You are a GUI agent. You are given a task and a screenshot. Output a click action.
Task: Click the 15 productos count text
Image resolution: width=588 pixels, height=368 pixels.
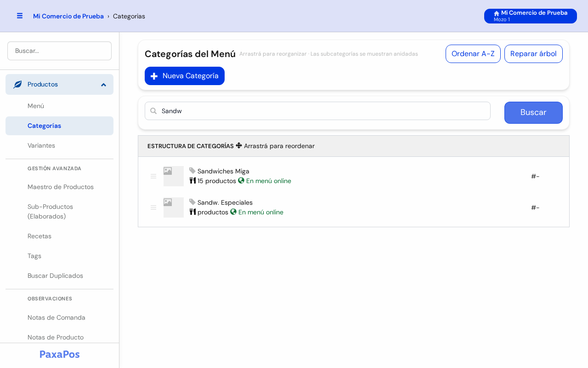coord(217,181)
